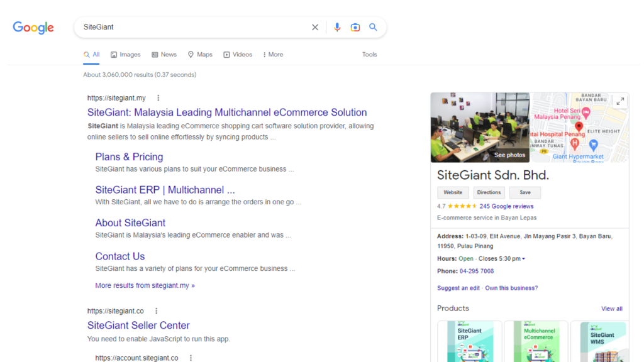This screenshot has width=644, height=362.
Task: Click More results from sitegiant.my
Action: pyautogui.click(x=145, y=285)
